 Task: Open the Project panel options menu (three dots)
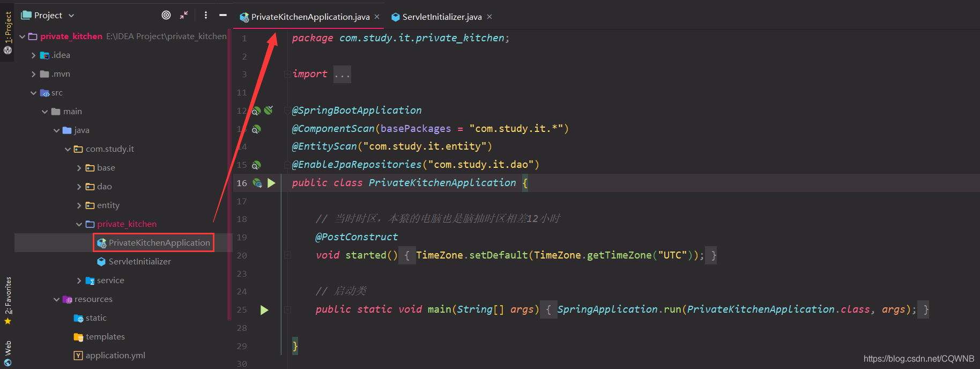pyautogui.click(x=206, y=15)
